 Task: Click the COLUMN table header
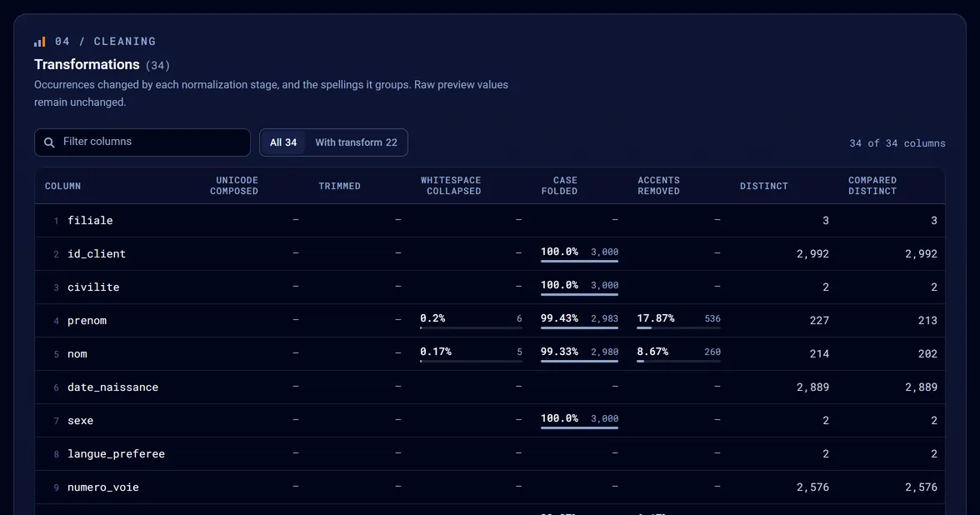pyautogui.click(x=63, y=187)
